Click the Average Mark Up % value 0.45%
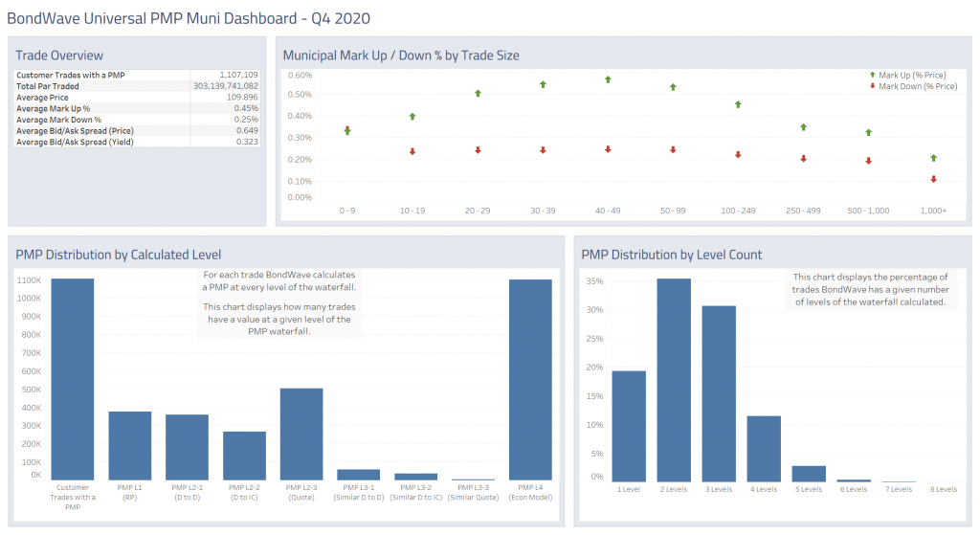This screenshot has width=980, height=535. [x=246, y=108]
